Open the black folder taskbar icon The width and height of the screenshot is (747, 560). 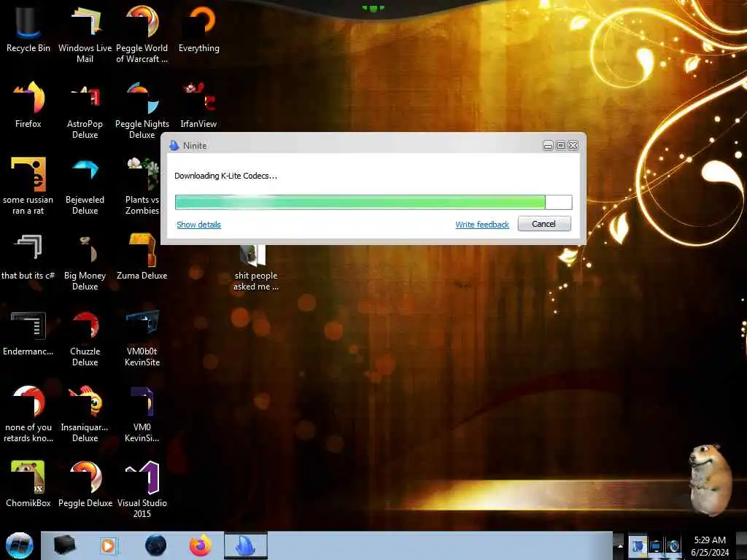point(65,545)
